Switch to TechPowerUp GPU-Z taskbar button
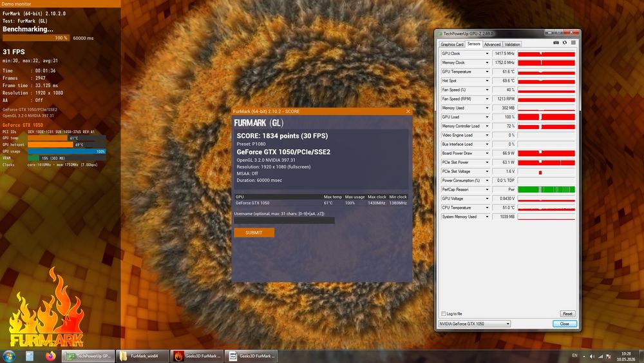Image resolution: width=644 pixels, height=363 pixels. [x=88, y=356]
